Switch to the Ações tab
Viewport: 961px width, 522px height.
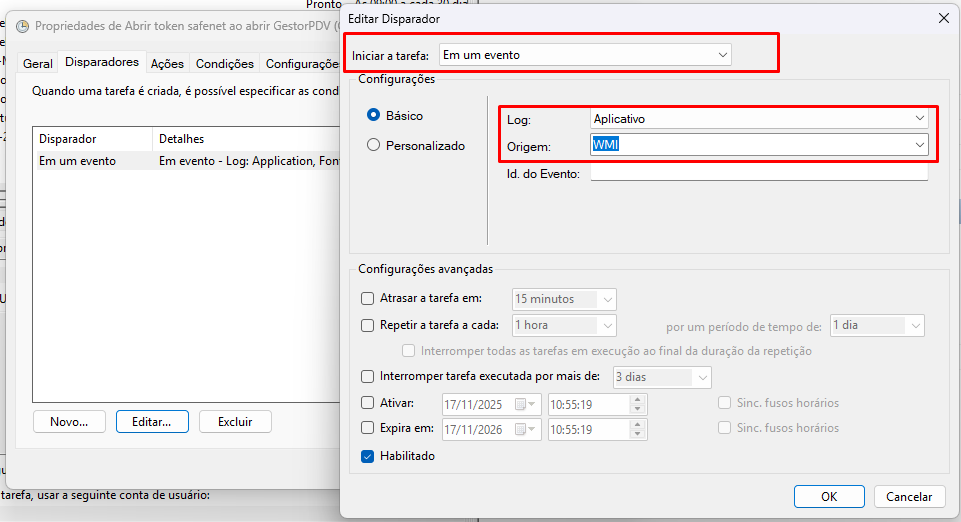coord(167,64)
